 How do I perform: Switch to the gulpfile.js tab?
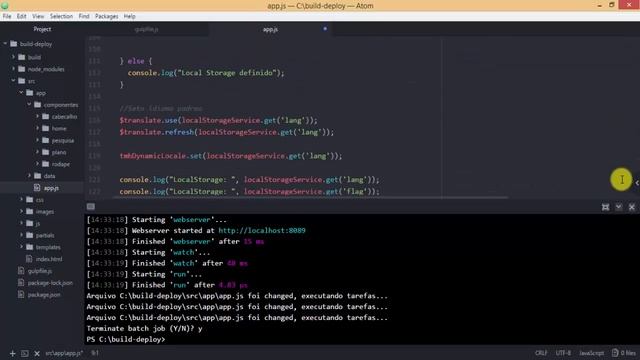point(146,29)
